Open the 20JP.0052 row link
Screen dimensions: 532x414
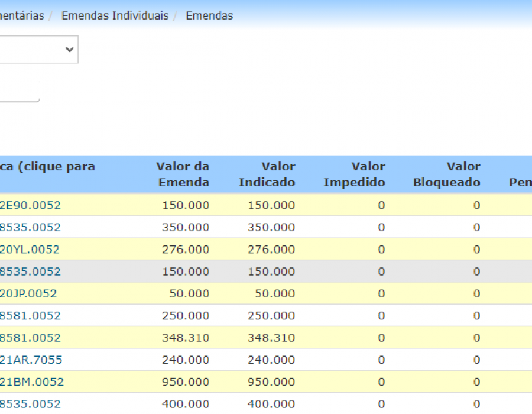coord(28,293)
